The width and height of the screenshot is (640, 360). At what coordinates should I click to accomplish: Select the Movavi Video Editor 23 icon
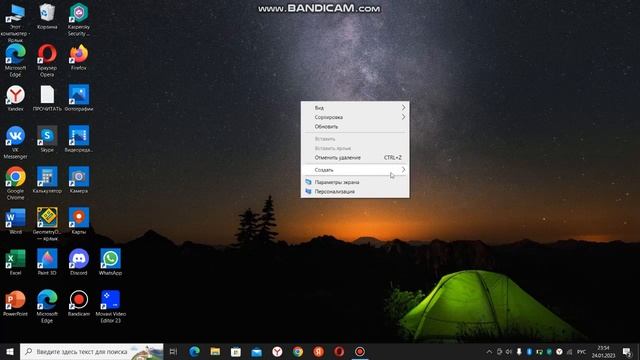[x=110, y=306]
